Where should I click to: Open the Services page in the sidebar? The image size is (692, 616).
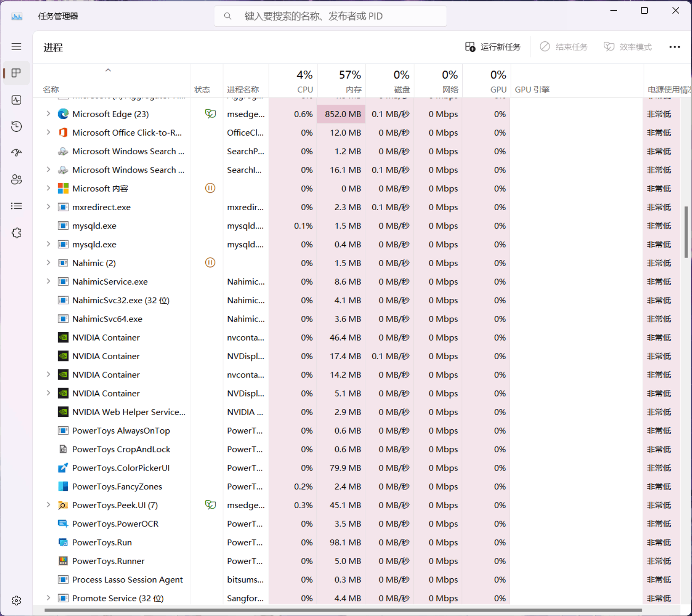point(16,233)
